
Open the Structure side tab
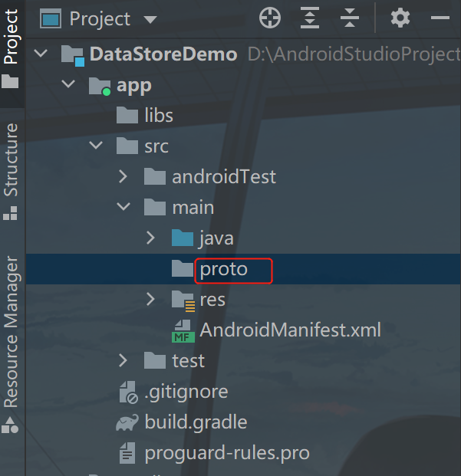point(11,172)
